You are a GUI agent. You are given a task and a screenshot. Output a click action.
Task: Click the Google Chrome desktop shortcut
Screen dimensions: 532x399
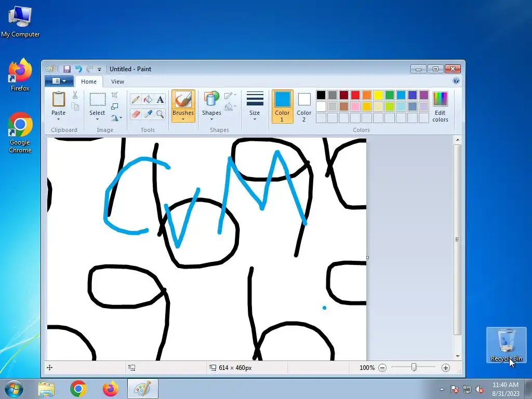(20, 132)
